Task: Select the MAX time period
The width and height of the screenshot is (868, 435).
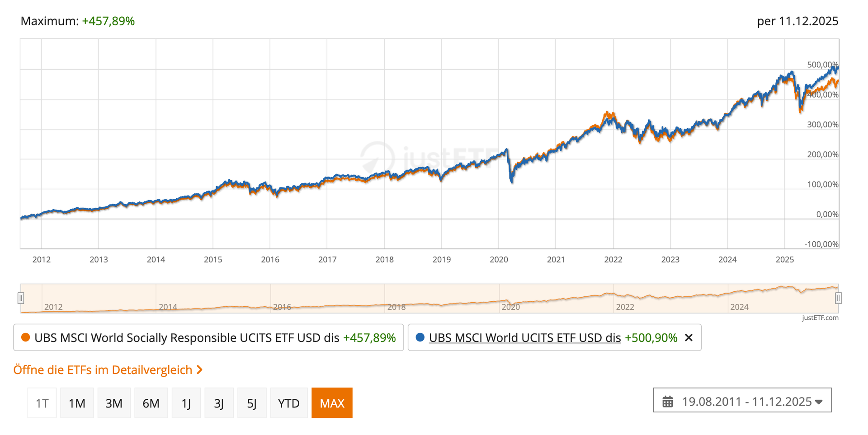Action: (x=332, y=403)
